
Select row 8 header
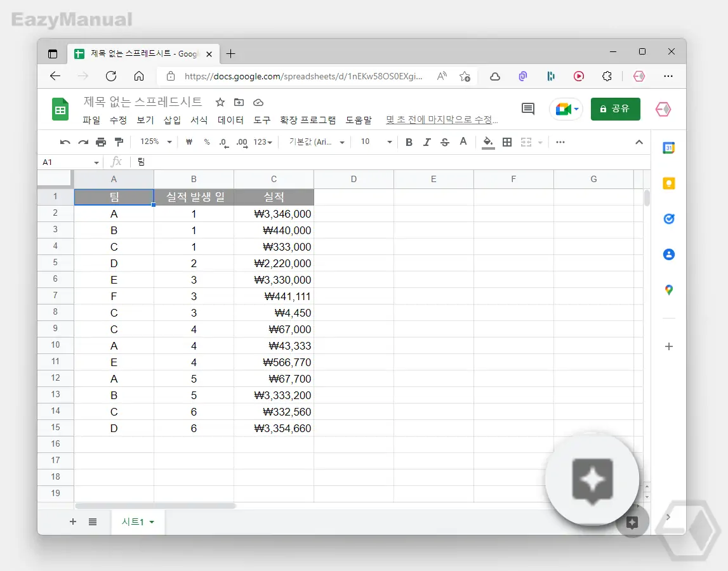pyautogui.click(x=55, y=312)
